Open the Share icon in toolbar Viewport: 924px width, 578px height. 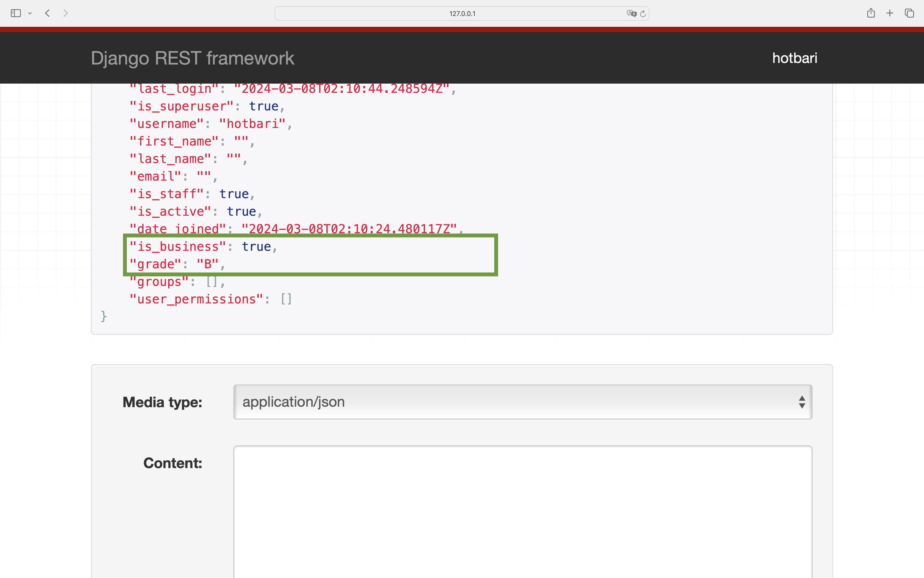click(871, 13)
